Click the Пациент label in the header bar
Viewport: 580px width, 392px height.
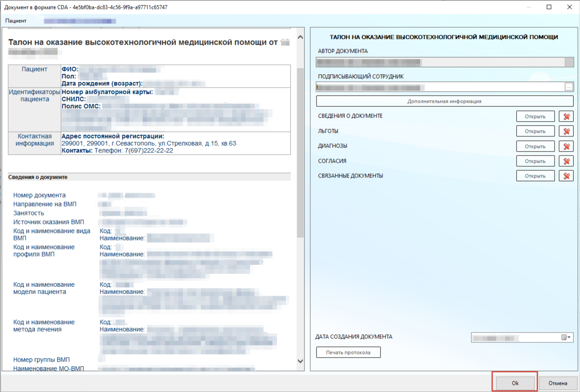[x=16, y=21]
